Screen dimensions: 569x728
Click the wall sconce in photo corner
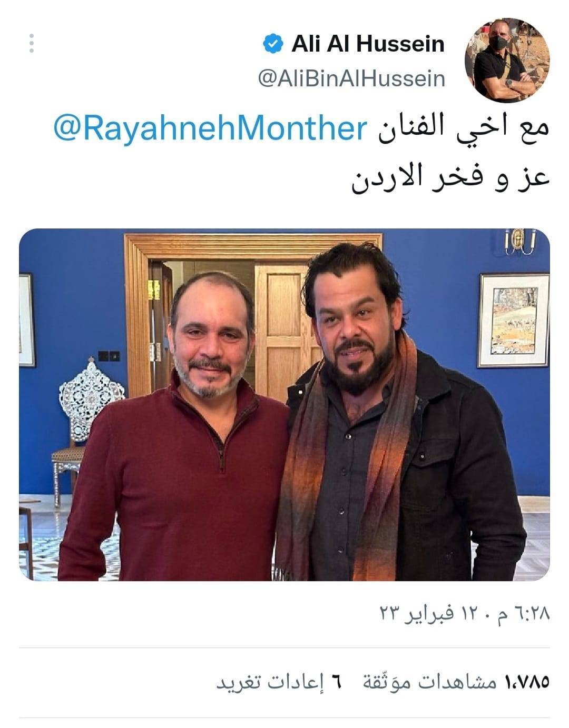coord(520,242)
